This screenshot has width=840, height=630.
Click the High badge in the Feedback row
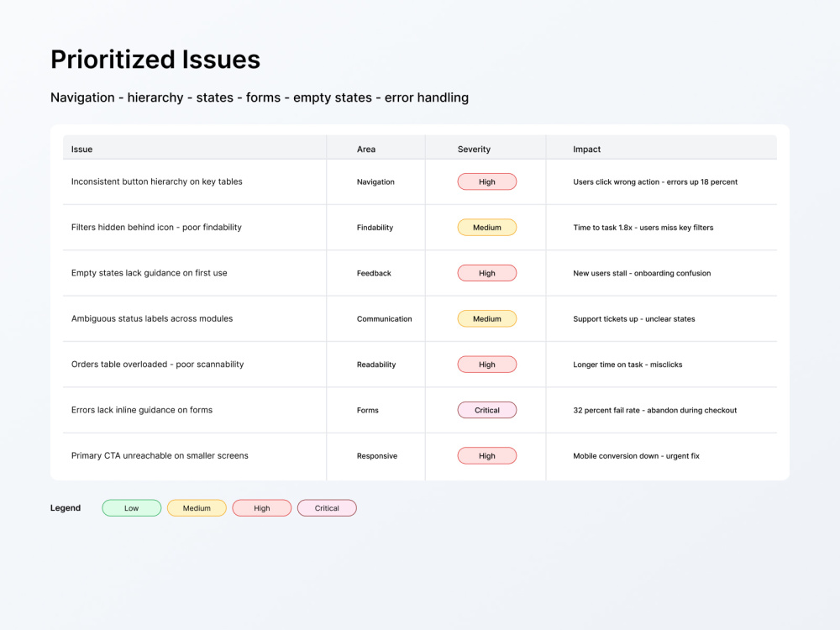tap(487, 273)
